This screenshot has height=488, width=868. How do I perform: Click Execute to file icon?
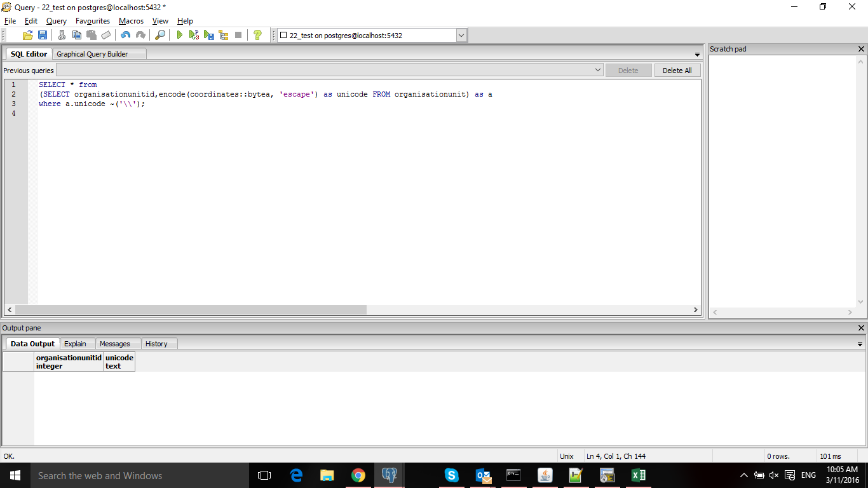point(209,36)
